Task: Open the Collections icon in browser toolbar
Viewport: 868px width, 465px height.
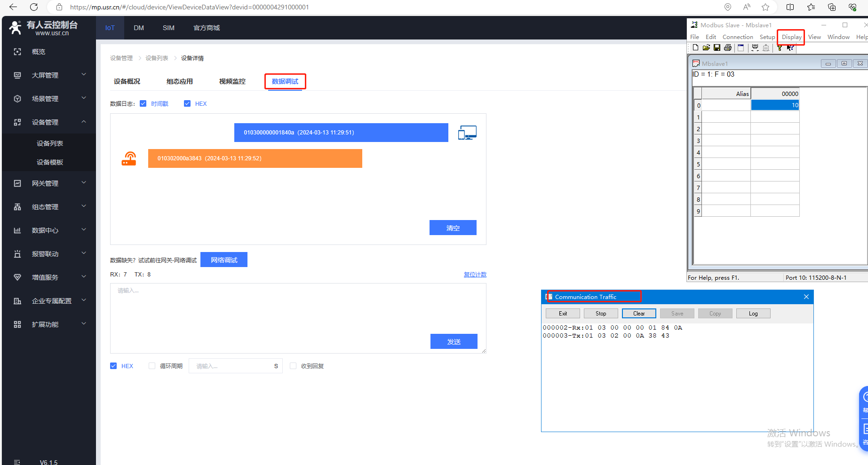Action: pos(832,7)
